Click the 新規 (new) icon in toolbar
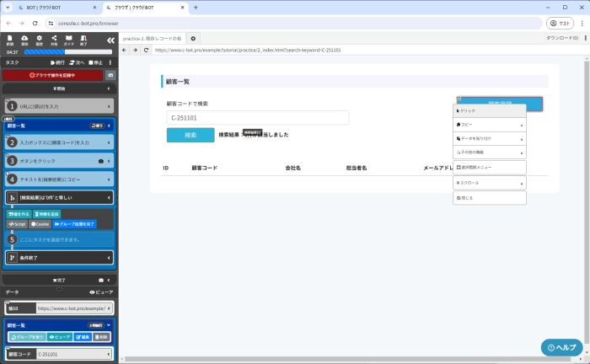 click(x=10, y=40)
